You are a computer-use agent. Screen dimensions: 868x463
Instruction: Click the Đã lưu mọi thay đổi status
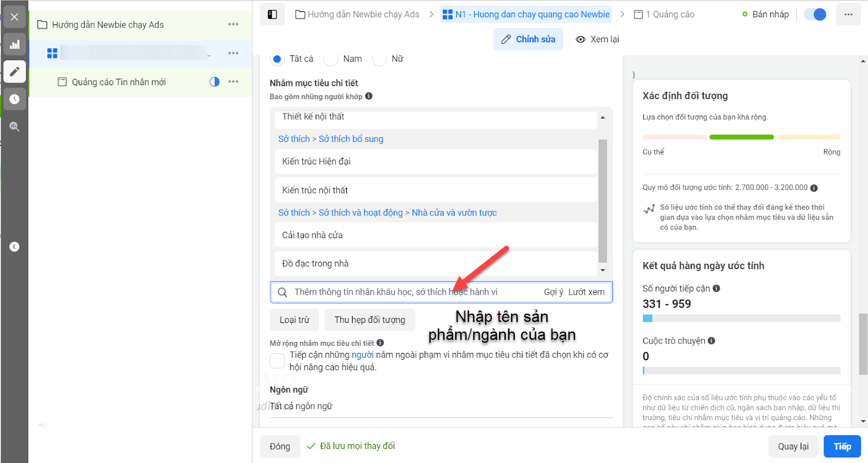351,446
